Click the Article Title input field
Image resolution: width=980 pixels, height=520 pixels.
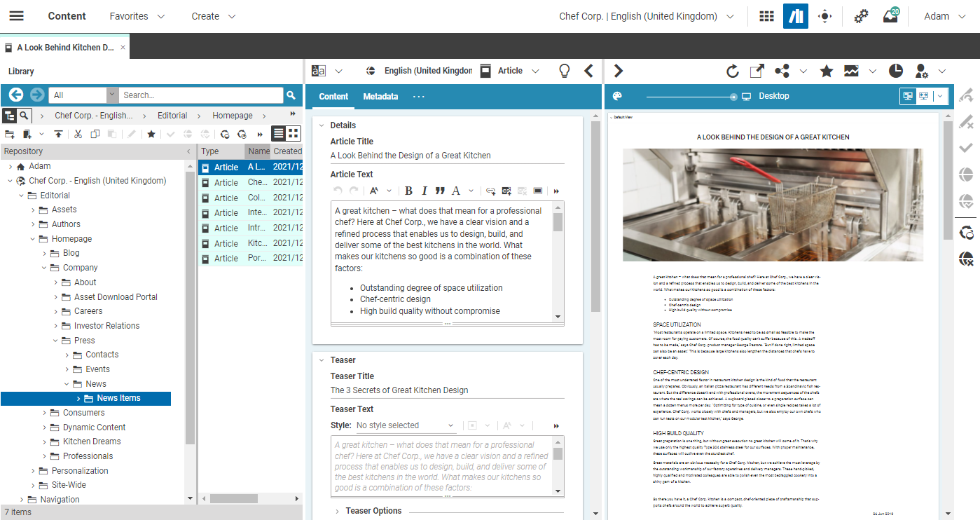click(447, 156)
